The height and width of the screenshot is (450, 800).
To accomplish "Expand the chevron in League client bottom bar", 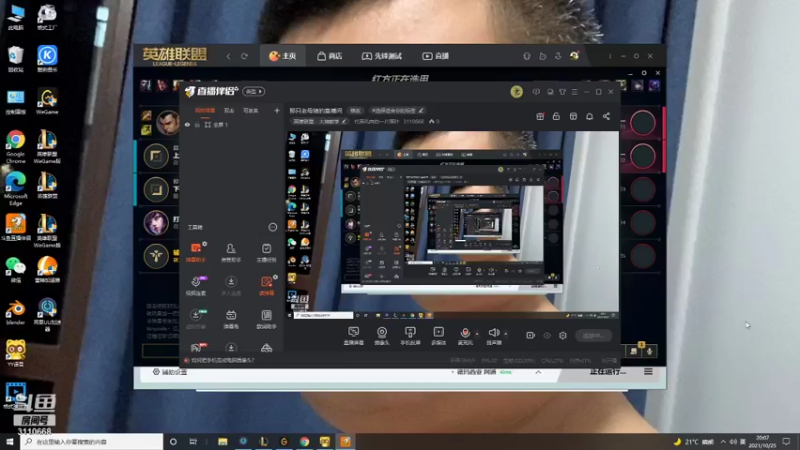I will click(538, 372).
